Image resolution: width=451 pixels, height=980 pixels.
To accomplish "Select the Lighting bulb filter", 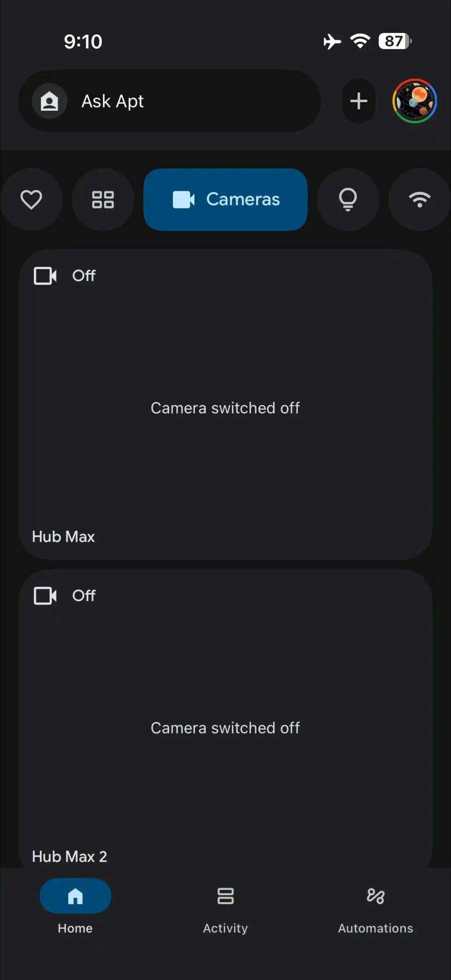I will tap(348, 199).
